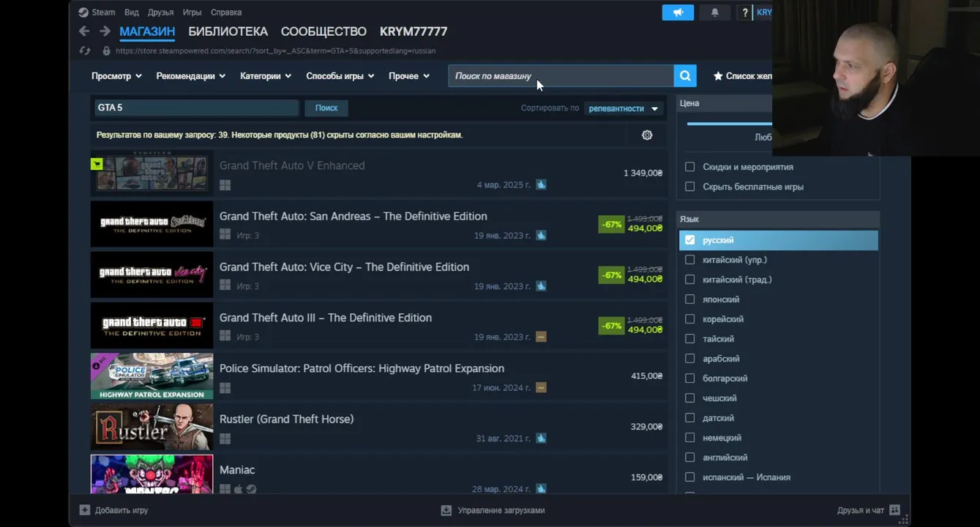Image resolution: width=980 pixels, height=527 pixels.
Task: Click the 'Поиск по магазину' search field
Action: tap(561, 76)
